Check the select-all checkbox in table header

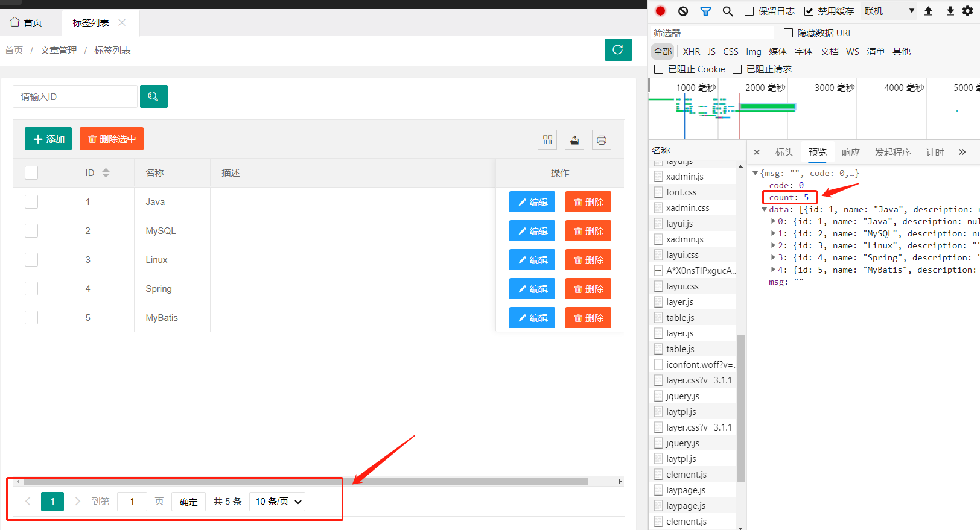point(31,173)
